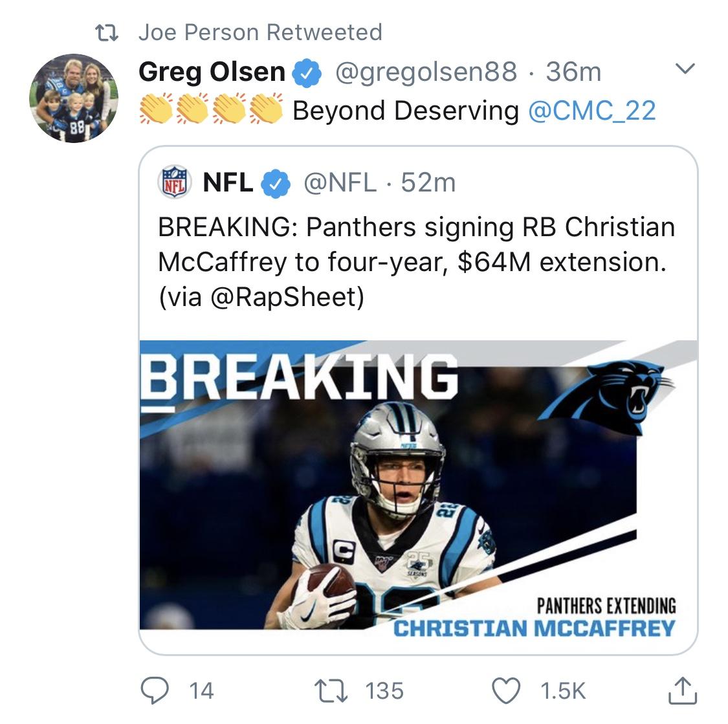
Task: Click the NFL account verified badge
Action: [x=275, y=184]
